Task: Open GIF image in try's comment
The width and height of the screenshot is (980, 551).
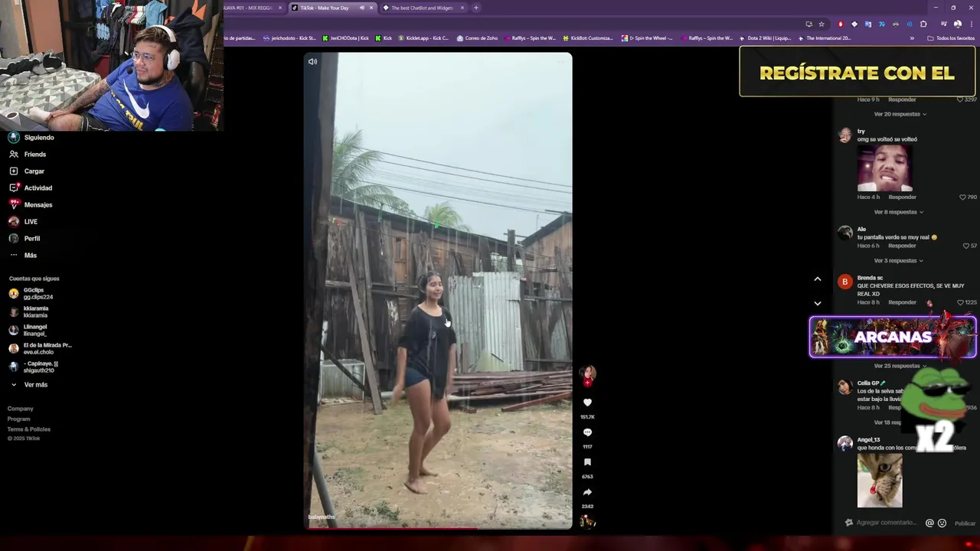Action: (884, 168)
